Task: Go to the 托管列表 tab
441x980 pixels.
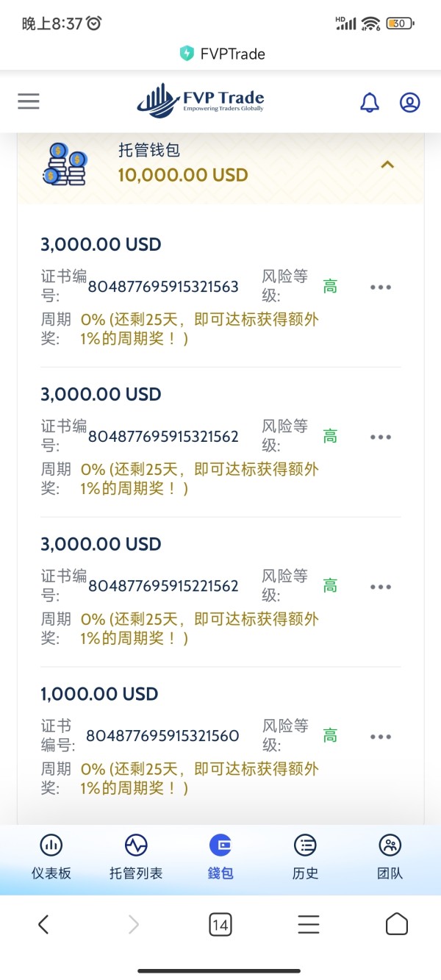Action: [x=136, y=857]
